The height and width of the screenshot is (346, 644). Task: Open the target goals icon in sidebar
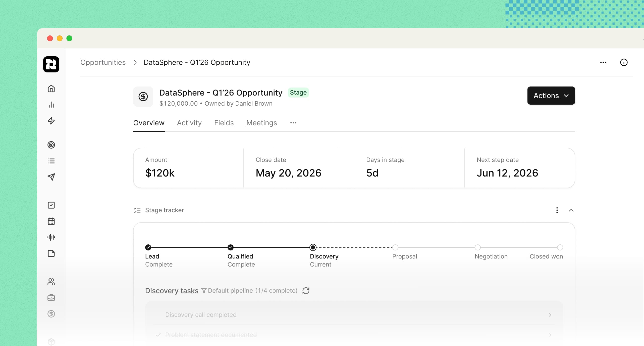(x=51, y=145)
